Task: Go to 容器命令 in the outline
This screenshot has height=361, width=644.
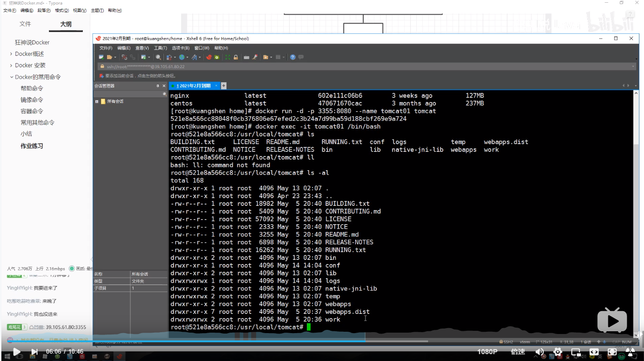Action: pyautogui.click(x=32, y=111)
